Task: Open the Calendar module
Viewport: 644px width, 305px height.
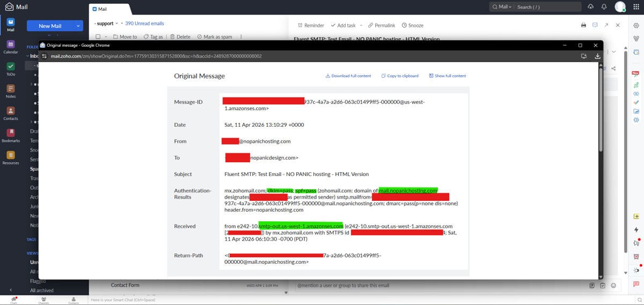Action: [10, 47]
